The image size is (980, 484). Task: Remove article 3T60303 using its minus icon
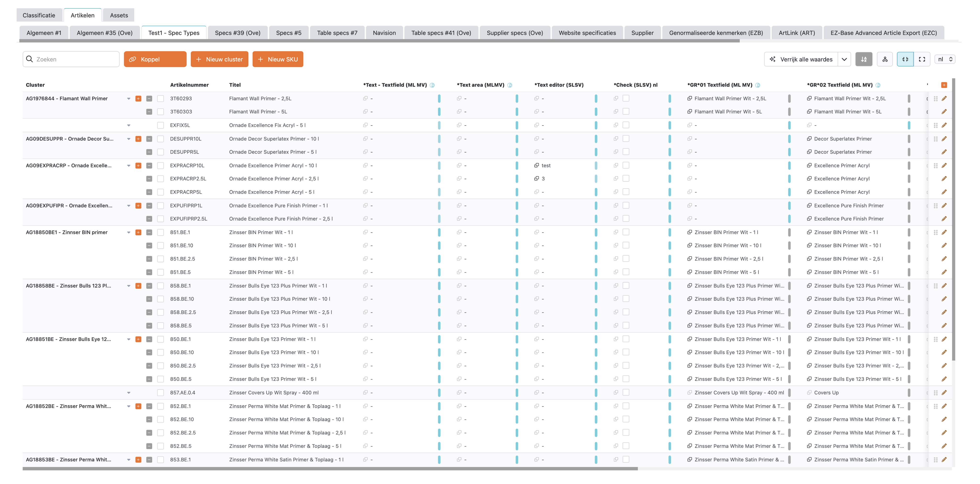[149, 112]
